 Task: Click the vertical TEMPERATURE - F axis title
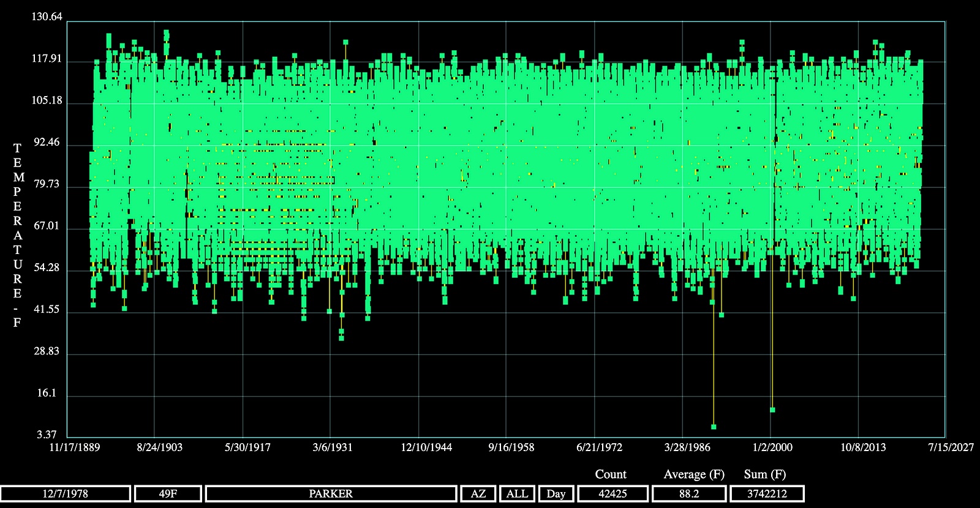(x=17, y=235)
